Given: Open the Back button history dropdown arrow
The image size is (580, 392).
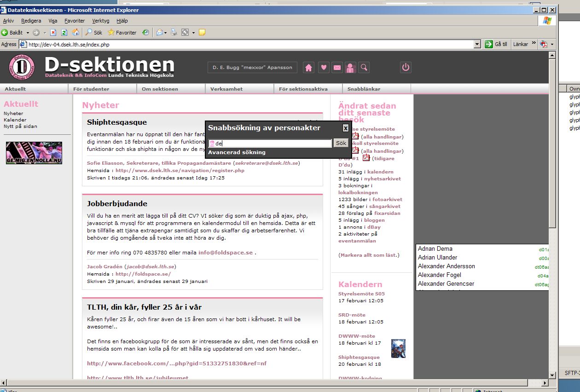Looking at the screenshot, I should [28, 33].
